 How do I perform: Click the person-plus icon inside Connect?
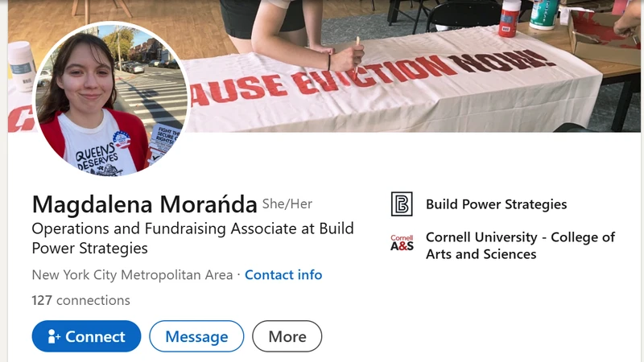(x=54, y=336)
